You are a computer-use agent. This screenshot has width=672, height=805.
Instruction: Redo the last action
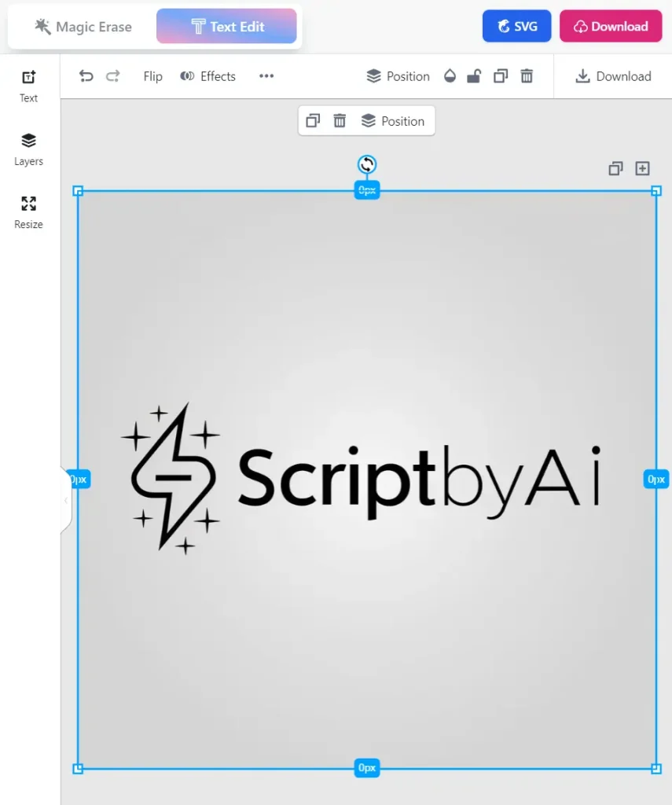[x=112, y=76]
